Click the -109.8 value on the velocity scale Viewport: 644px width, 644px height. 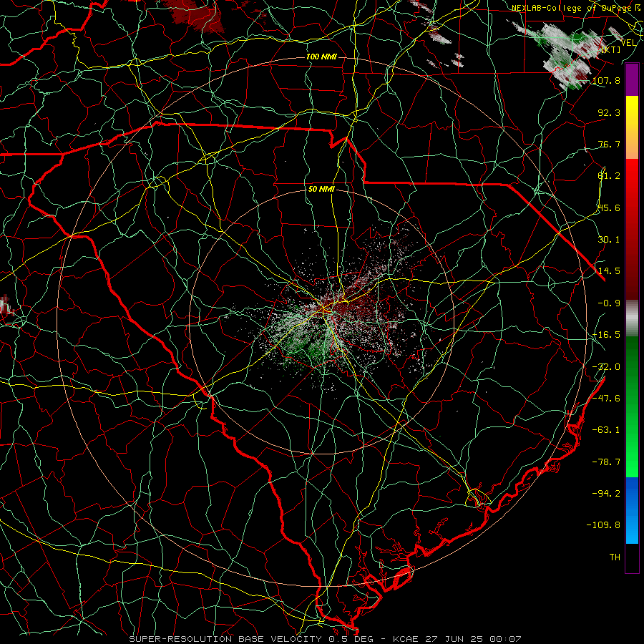tap(604, 525)
